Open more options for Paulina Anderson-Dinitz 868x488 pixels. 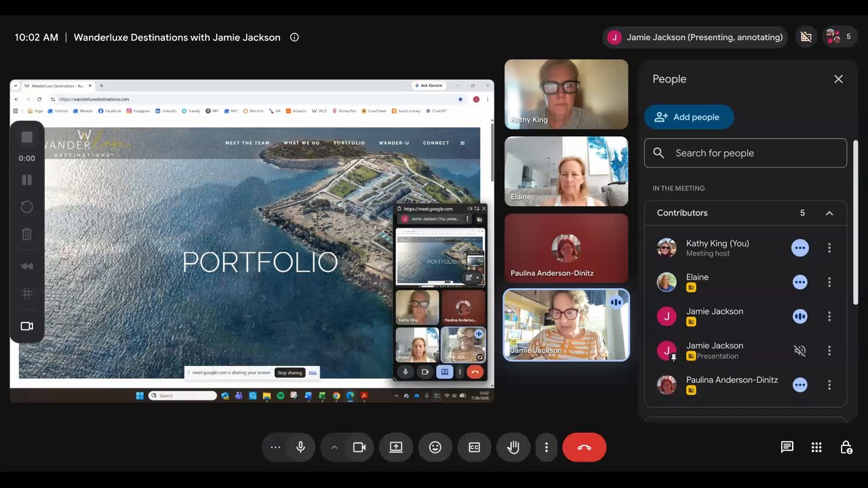click(829, 385)
